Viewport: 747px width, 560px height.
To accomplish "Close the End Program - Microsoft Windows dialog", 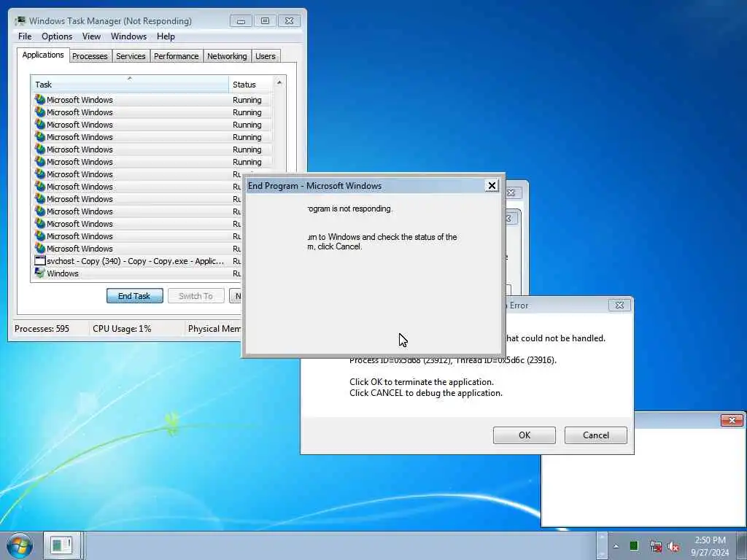I will click(x=492, y=186).
